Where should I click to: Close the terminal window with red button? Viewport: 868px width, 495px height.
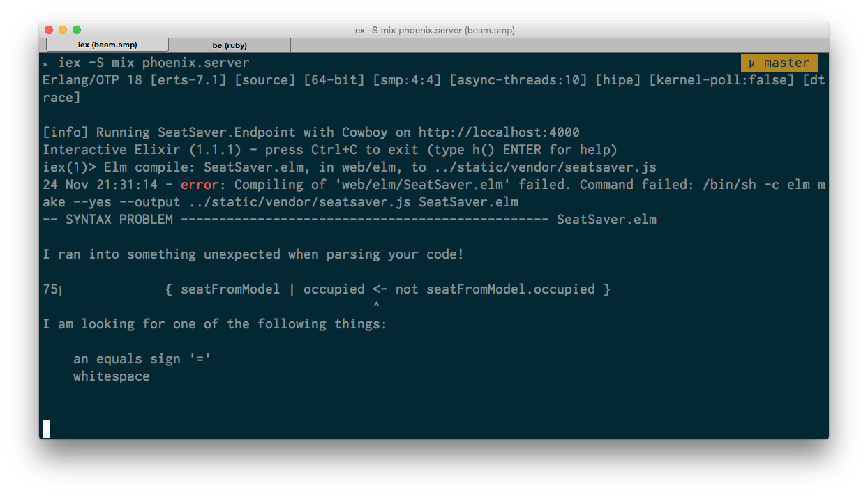click(x=49, y=30)
